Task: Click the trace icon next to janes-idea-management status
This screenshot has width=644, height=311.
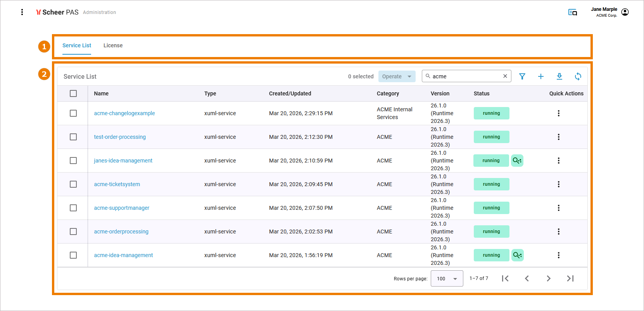Action: (517, 161)
